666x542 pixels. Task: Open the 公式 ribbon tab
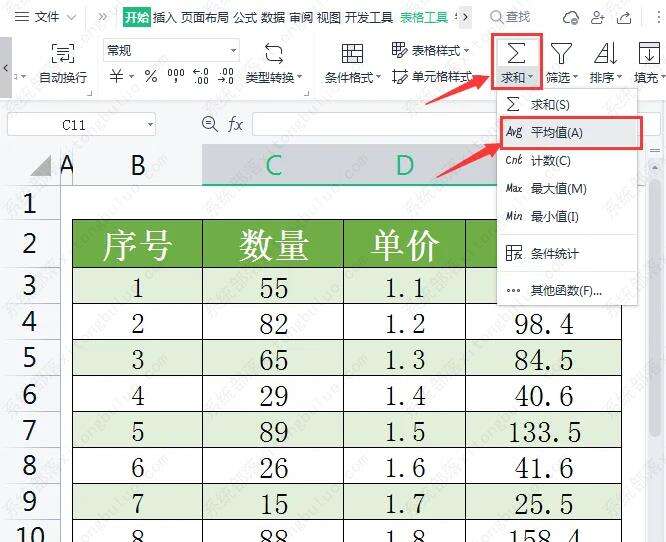245,17
